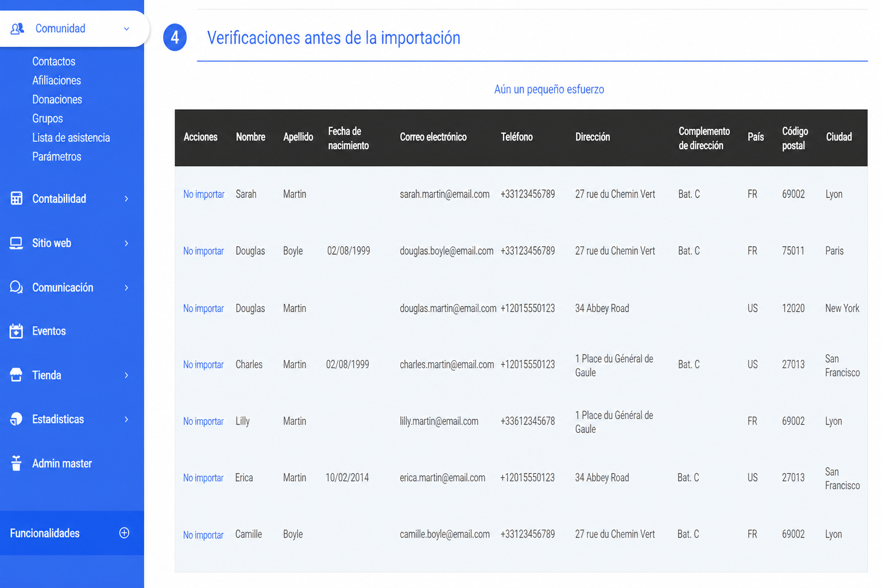882x588 pixels.
Task: Open Parámetros under Comunidad
Action: point(56,157)
